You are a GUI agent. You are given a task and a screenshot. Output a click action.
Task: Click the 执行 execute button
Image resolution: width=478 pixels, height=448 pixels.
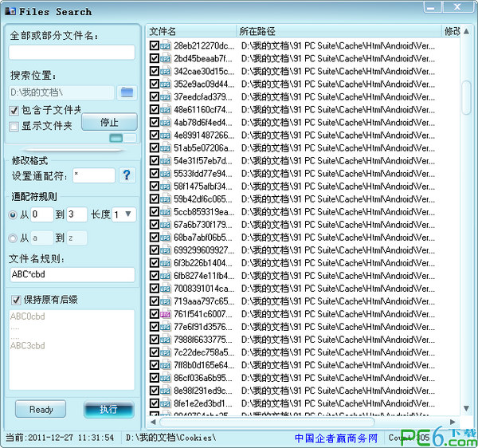coord(108,409)
